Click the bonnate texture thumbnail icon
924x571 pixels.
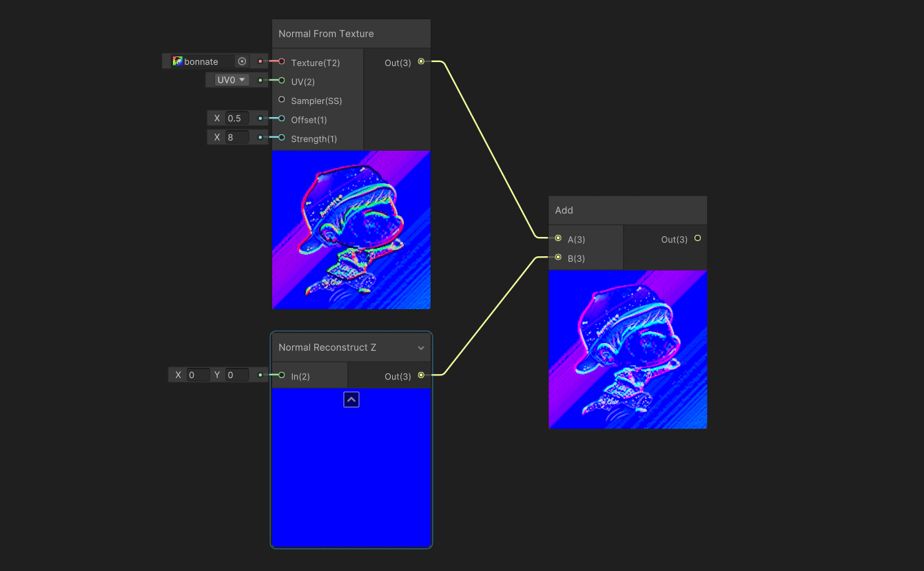pyautogui.click(x=178, y=61)
